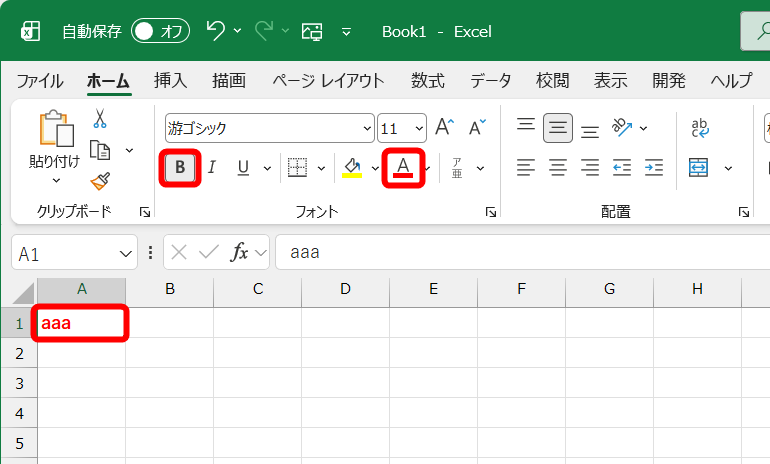Image resolution: width=770 pixels, height=464 pixels.
Task: Click the Increase Indent icon
Action: (x=654, y=167)
